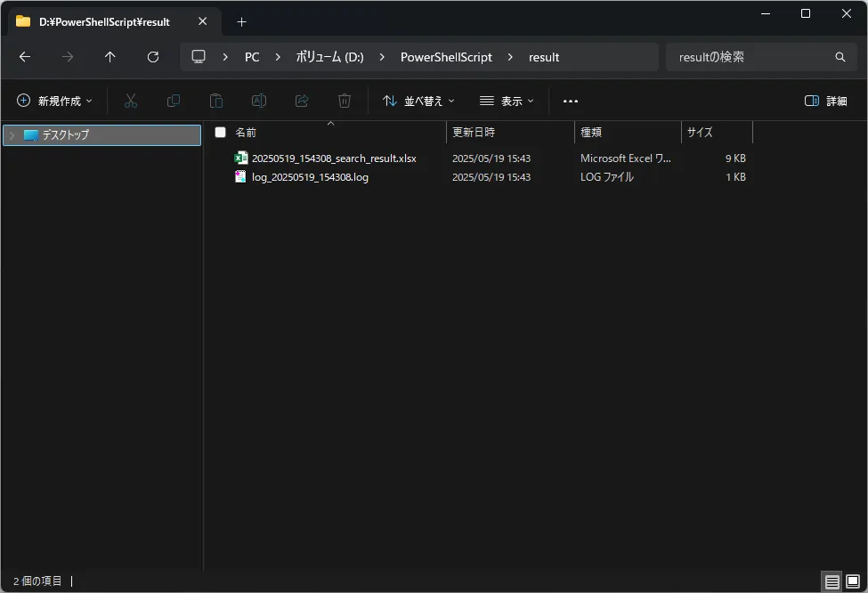This screenshot has width=868, height=593.
Task: Click the xlsx file's 2025/05/19 15:43 date
Action: tap(491, 158)
